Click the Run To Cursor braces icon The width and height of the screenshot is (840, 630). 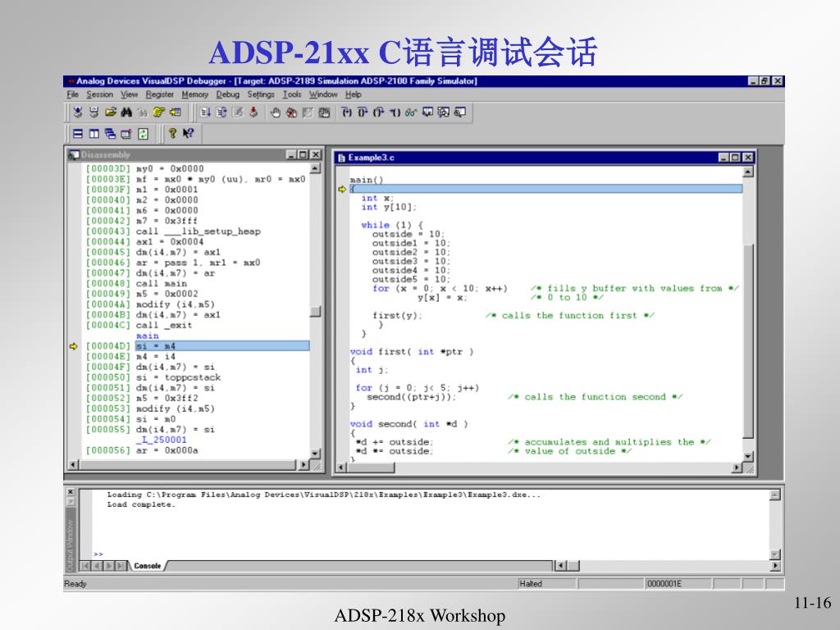click(395, 112)
